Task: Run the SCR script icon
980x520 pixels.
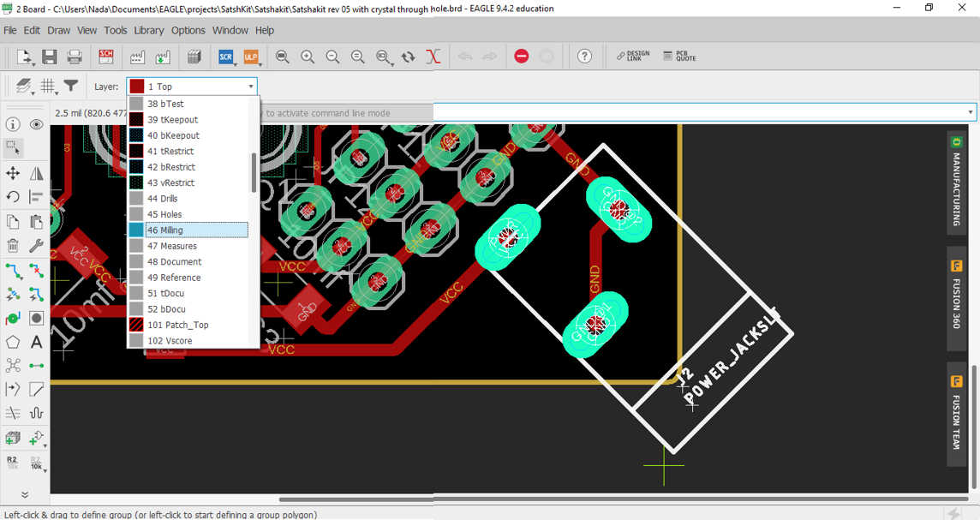Action: pyautogui.click(x=225, y=57)
